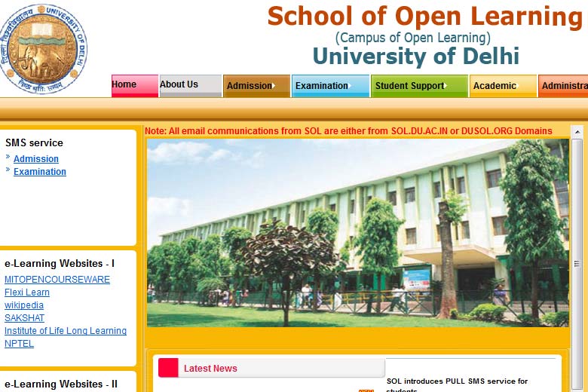Click the vertical scrollbar thumb grip
Screen dimensions: 588x392
[x=577, y=264]
